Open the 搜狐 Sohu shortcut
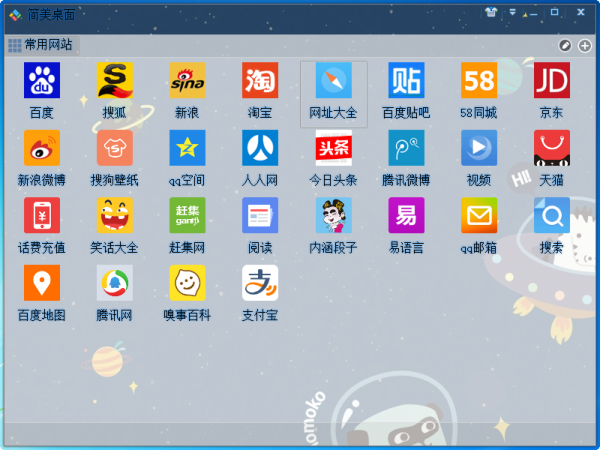 coord(114,80)
